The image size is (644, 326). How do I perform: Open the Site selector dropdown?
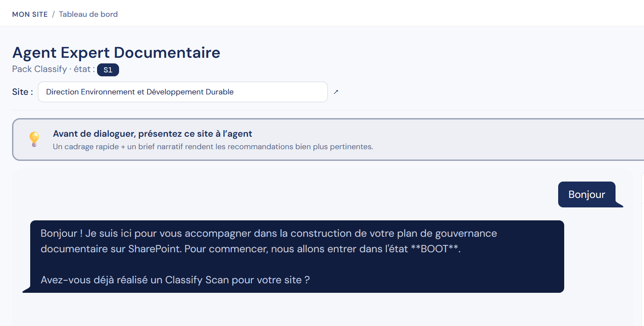point(183,92)
